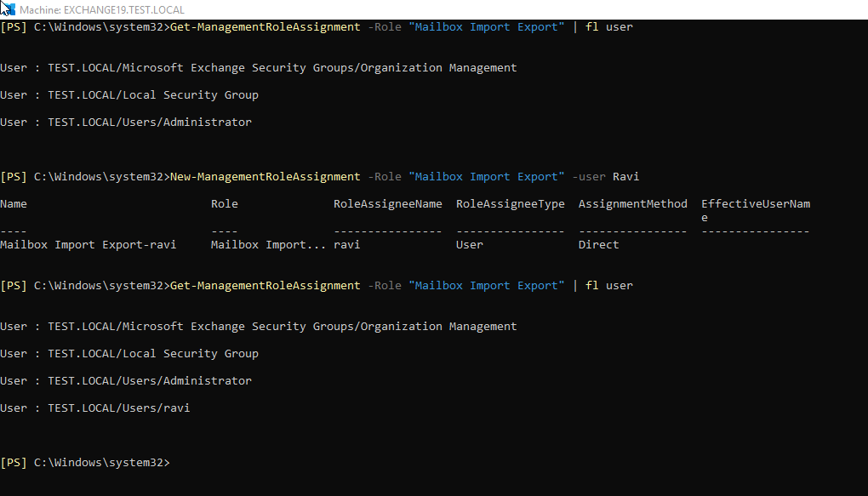Click the first 'TEST.LOCAL/Local Security Group' output line
Image resolution: width=868 pixels, height=496 pixels.
129,94
